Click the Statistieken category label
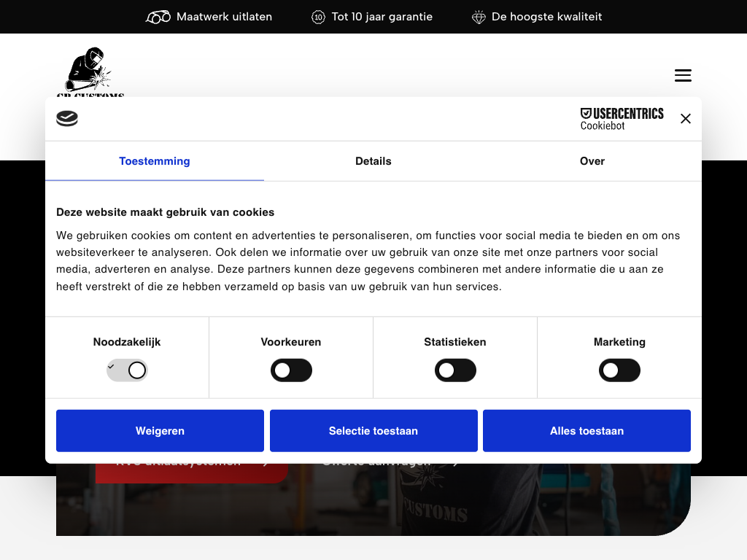This screenshot has height=560, width=747. [455, 342]
